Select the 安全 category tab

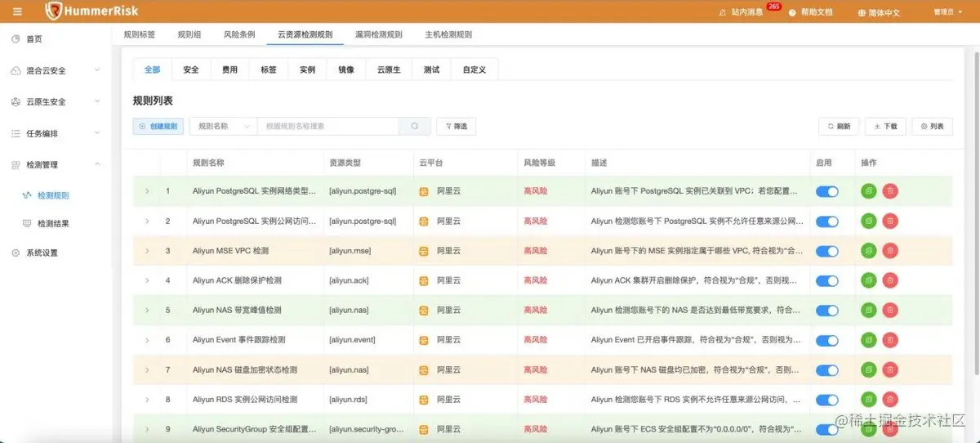pos(191,69)
